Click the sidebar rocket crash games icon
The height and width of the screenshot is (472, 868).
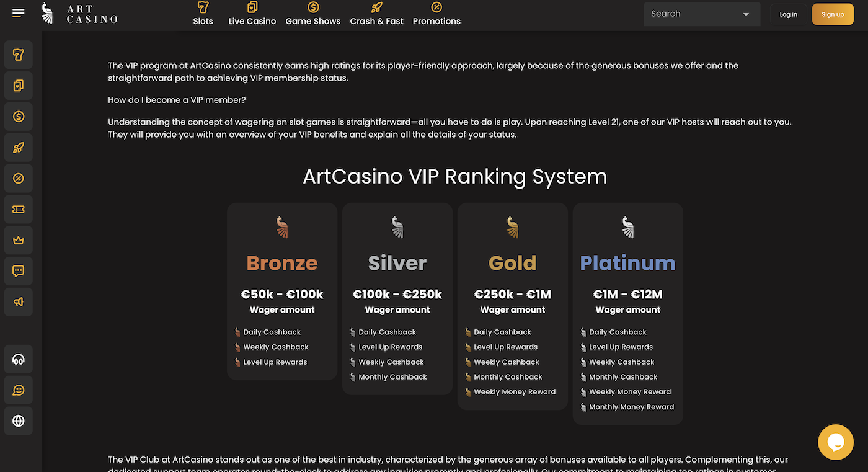pos(19,148)
